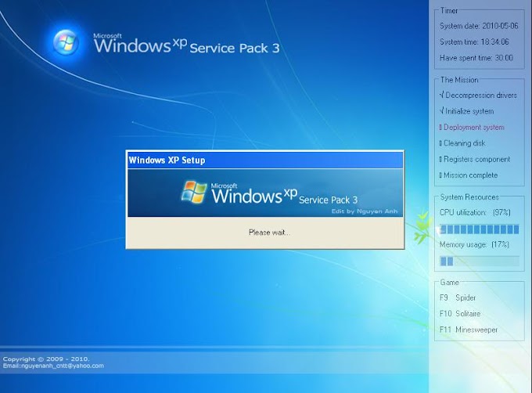Click the 'Timer' group heading
532x393 pixels.
coord(449,10)
